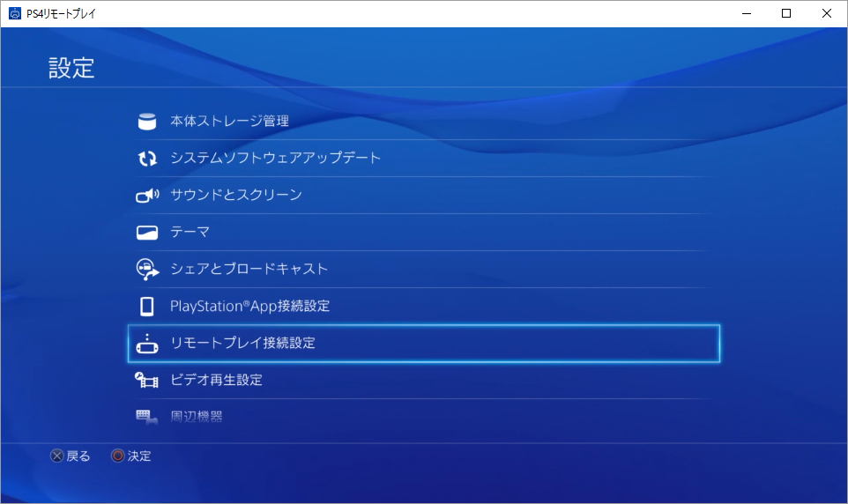This screenshot has height=504, width=848.
Task: Select シェアとブロードキャスト settings entry
Action: tap(424, 270)
